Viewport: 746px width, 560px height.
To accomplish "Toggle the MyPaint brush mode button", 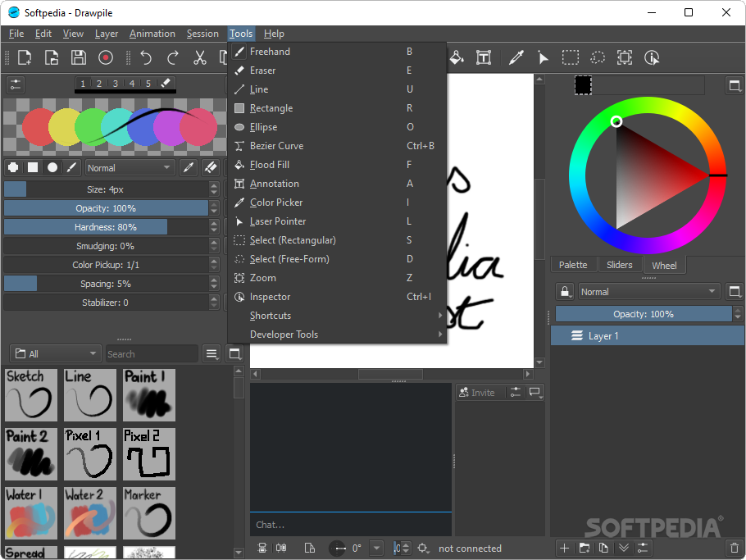I will (x=71, y=167).
